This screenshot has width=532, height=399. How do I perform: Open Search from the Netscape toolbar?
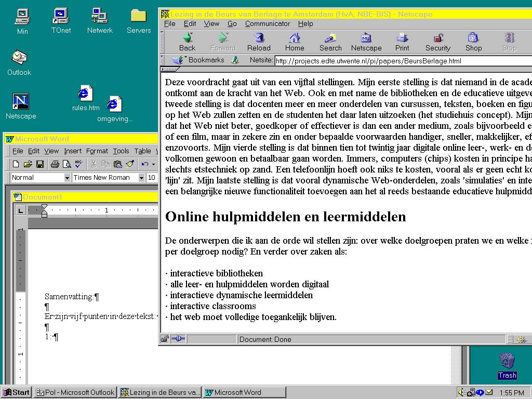point(330,42)
